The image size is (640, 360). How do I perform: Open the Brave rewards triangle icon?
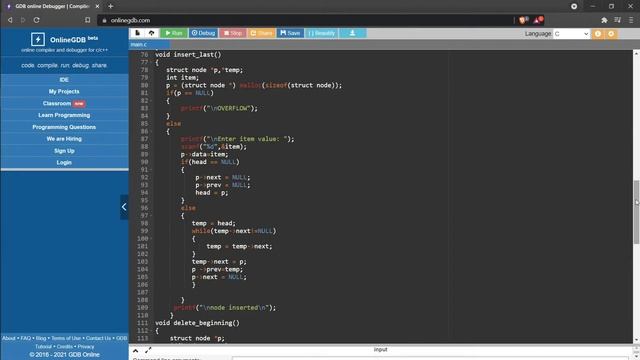[x=538, y=20]
